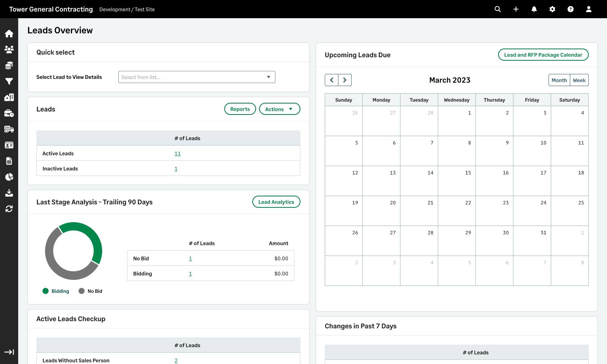Image resolution: width=607 pixels, height=364 pixels.
Task: Switch calendar to Month view
Action: [x=559, y=80]
